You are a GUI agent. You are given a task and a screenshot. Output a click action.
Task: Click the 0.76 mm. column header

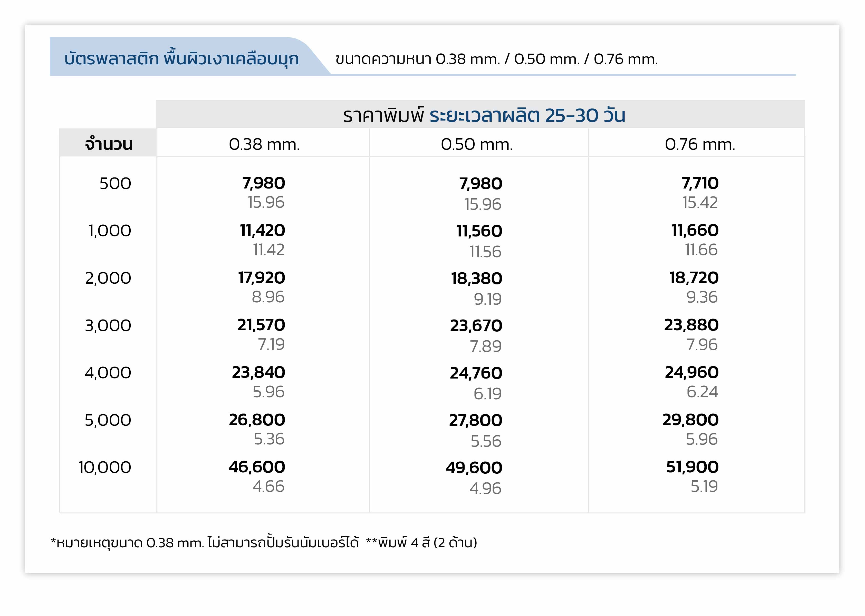point(700,145)
